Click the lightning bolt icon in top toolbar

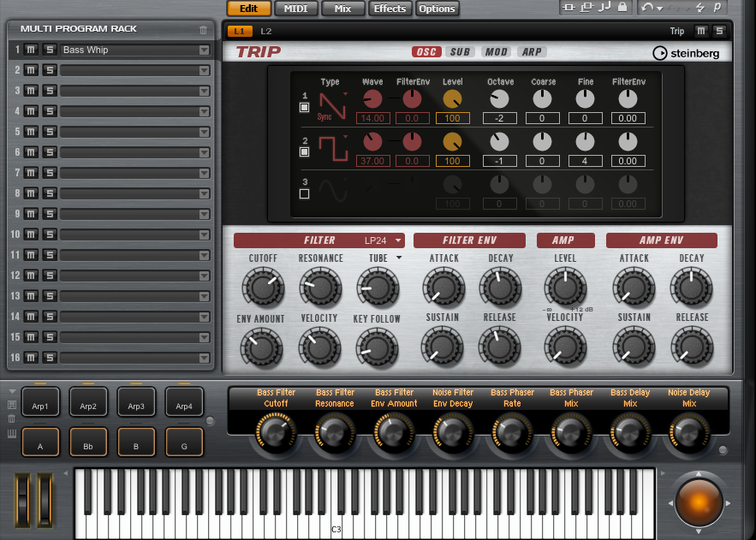tap(700, 7)
